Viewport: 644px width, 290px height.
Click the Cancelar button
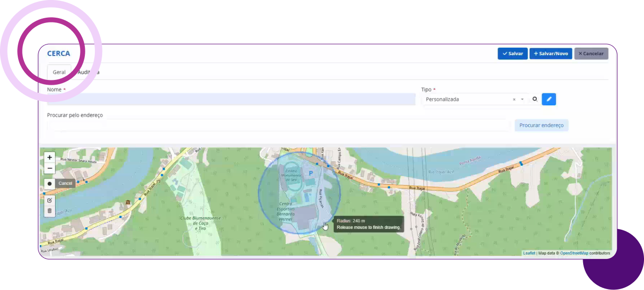[x=591, y=54]
